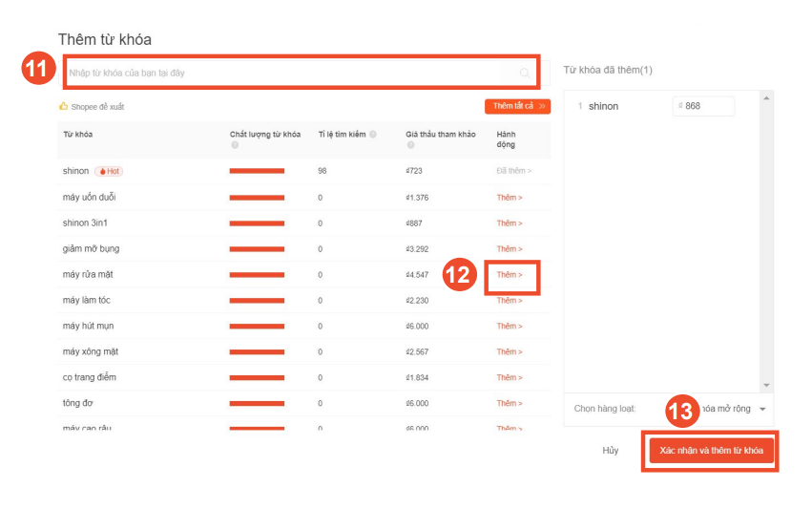Click scrollbar down arrow in added keywords
The height and width of the screenshot is (509, 812).
tap(766, 385)
